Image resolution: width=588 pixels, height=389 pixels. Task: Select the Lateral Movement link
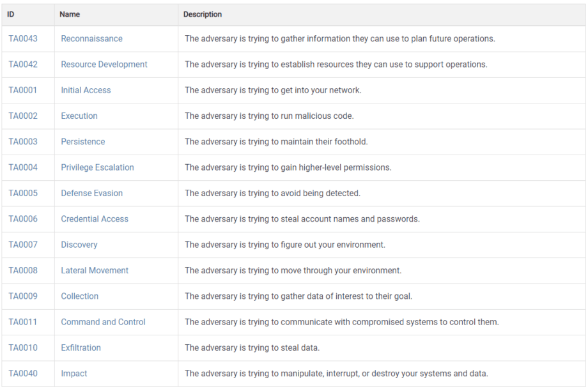(95, 271)
